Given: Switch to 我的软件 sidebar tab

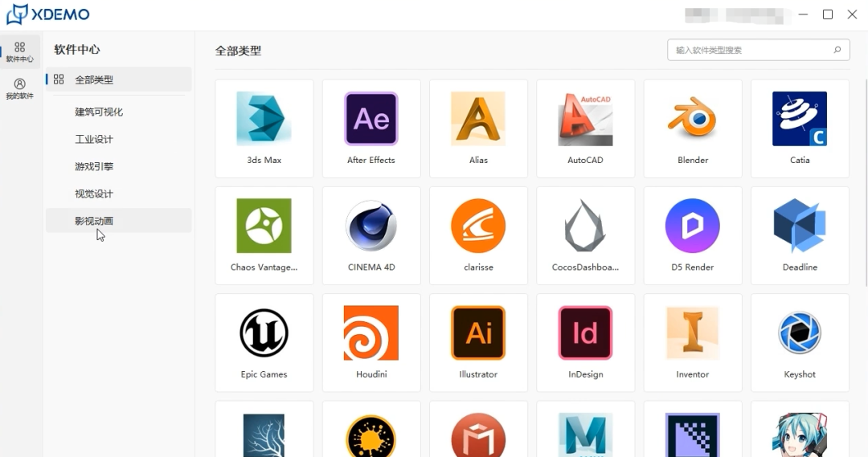Looking at the screenshot, I should (20, 88).
